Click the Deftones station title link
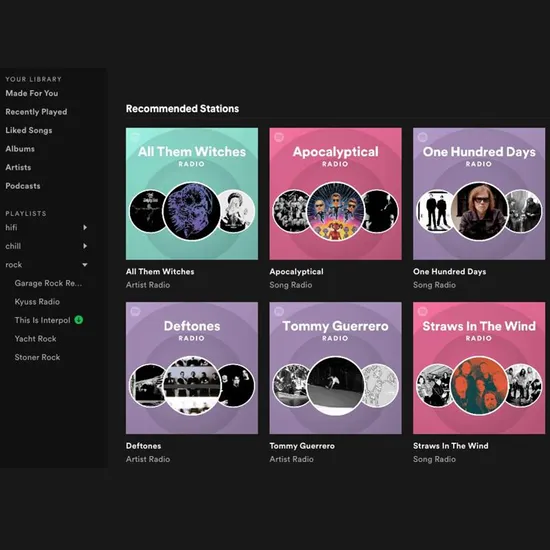This screenshot has width=550, height=550. (143, 446)
